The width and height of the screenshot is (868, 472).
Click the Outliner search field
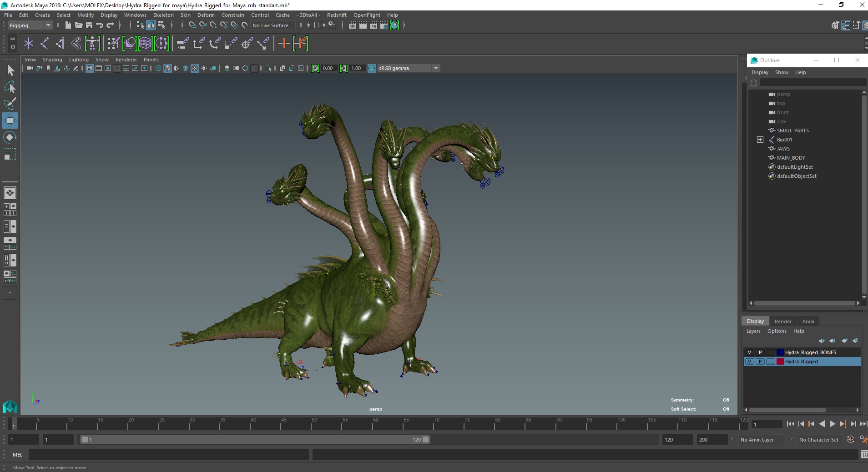(x=813, y=82)
